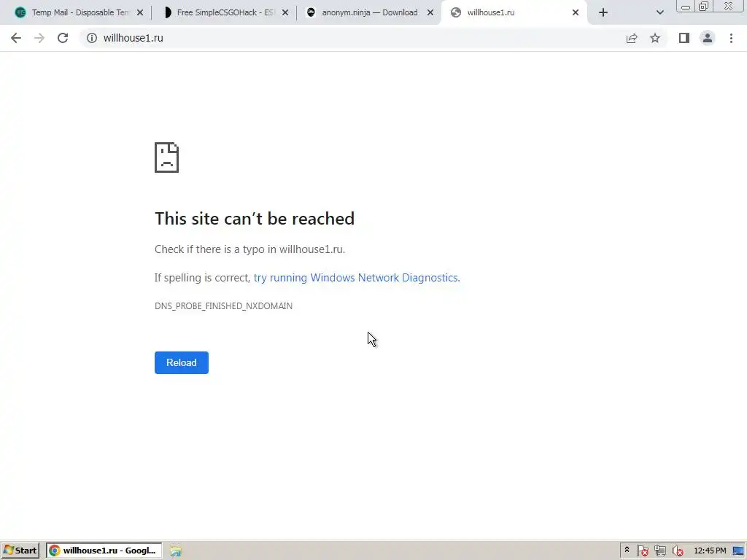Open Windows Network Diagnostics link
The height and width of the screenshot is (560, 747).
tap(356, 278)
